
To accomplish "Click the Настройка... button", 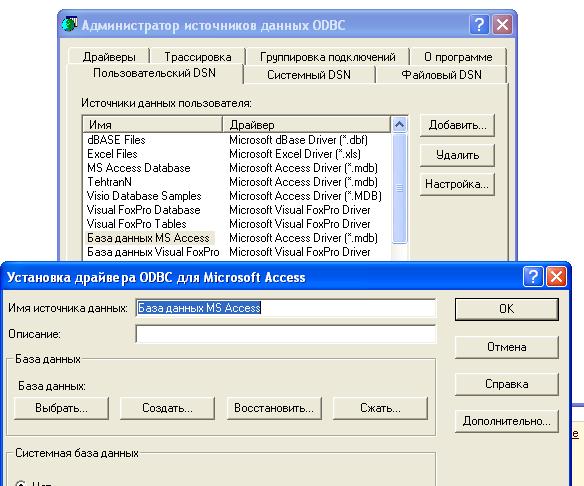I will 457,184.
